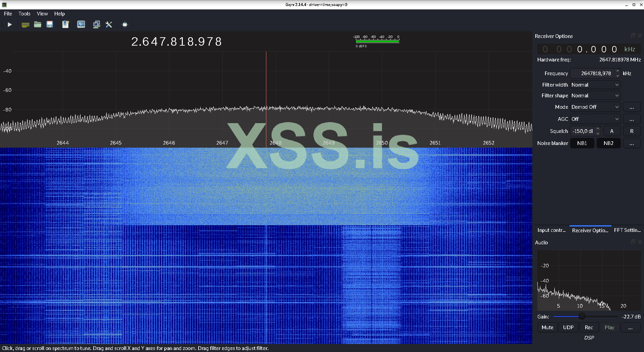
Task: Open the Filter shape dropdown
Action: click(x=594, y=95)
